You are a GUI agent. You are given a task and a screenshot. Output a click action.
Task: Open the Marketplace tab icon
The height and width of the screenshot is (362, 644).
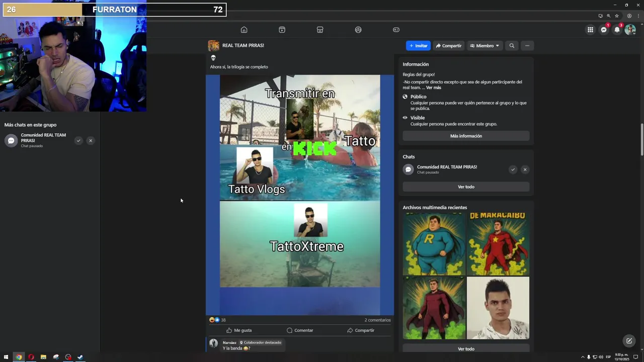(320, 30)
